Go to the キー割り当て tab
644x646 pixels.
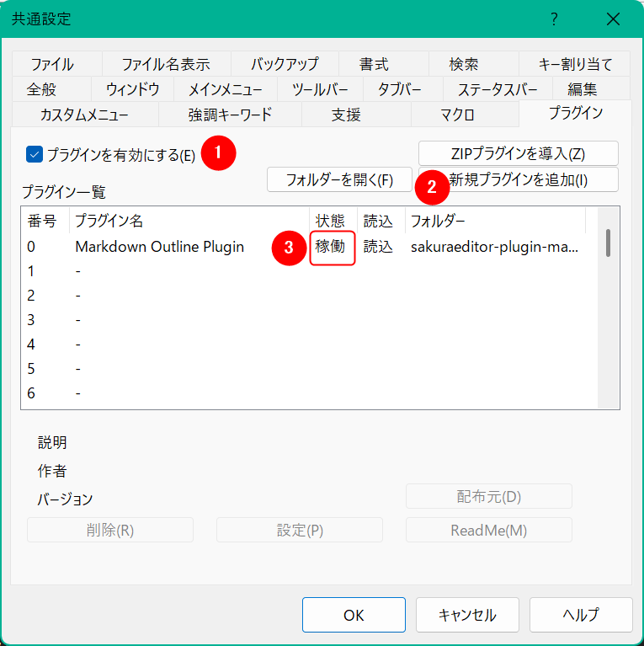tap(575, 64)
